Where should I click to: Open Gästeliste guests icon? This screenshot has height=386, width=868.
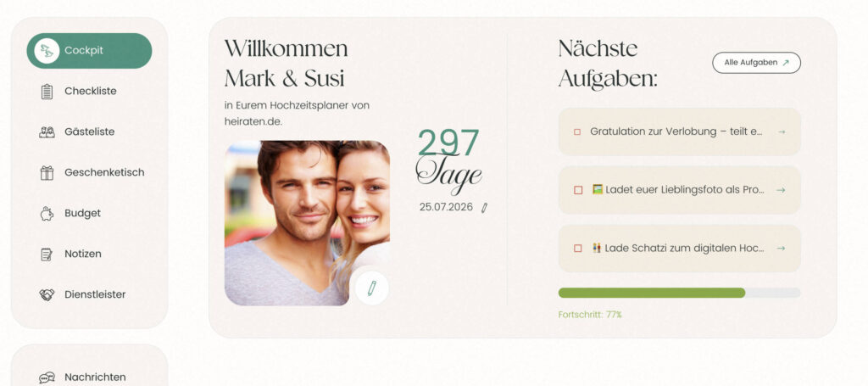47,131
